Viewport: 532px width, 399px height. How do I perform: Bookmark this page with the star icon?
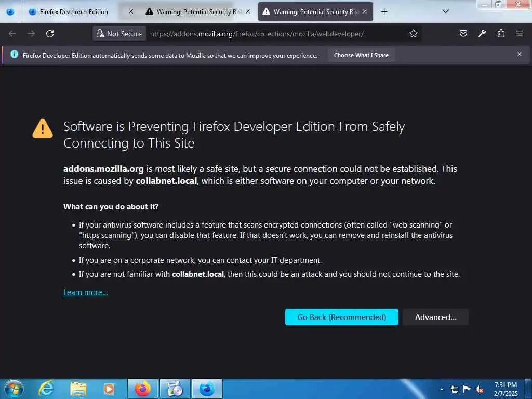click(413, 34)
